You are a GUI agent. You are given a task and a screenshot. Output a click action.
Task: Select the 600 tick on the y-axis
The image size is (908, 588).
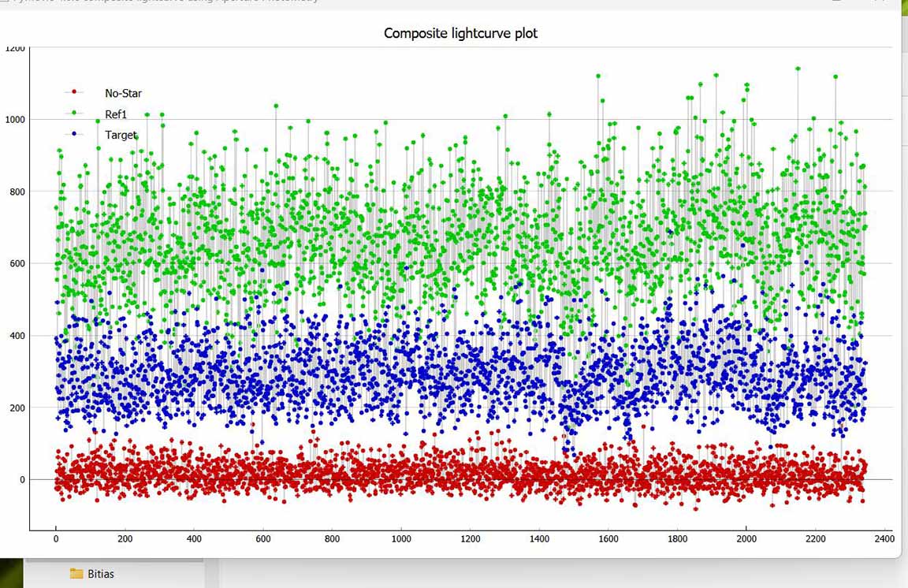click(17, 263)
